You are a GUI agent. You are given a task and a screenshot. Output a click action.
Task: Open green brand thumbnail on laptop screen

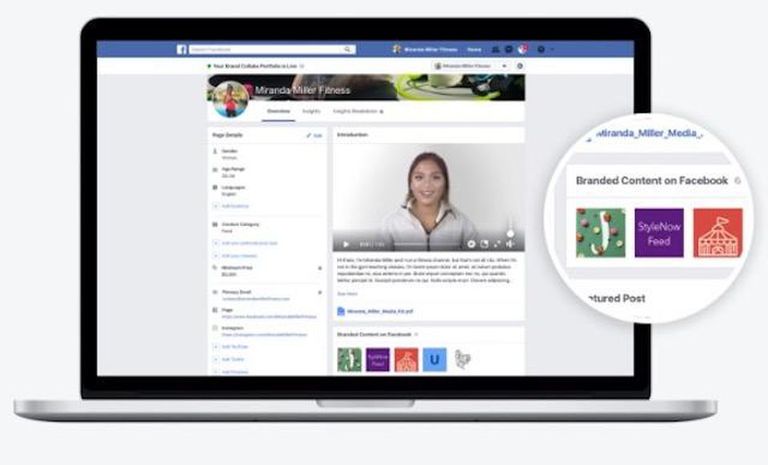(x=349, y=360)
